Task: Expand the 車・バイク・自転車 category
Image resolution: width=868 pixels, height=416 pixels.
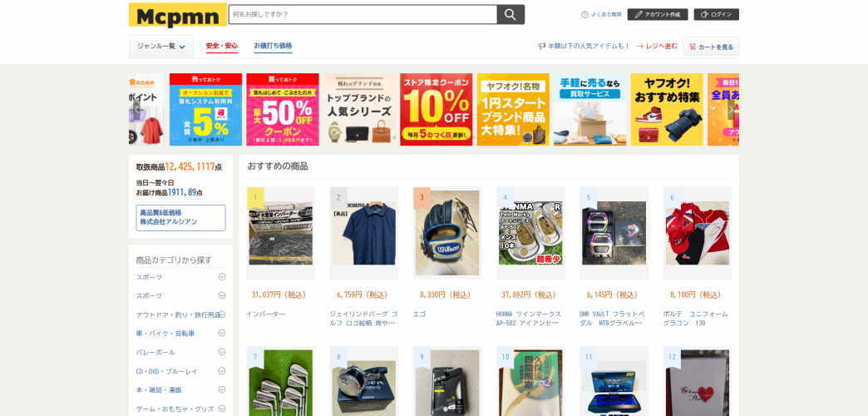Action: click(221, 333)
